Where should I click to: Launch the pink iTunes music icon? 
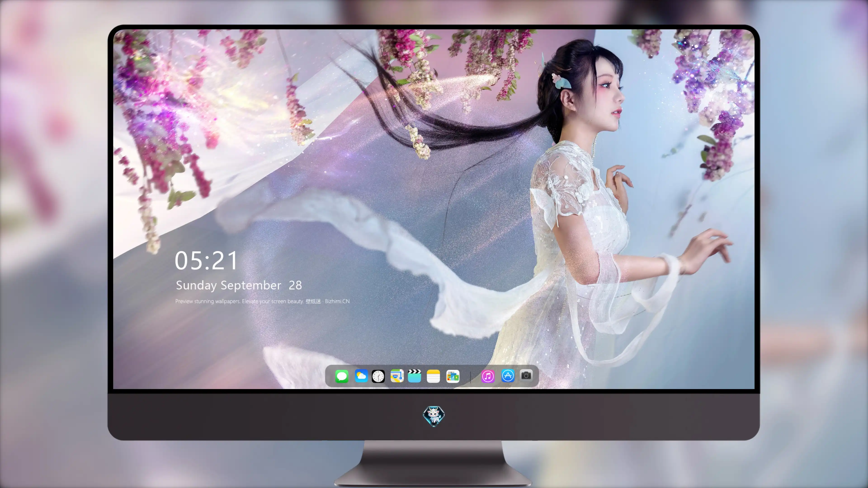pos(488,376)
